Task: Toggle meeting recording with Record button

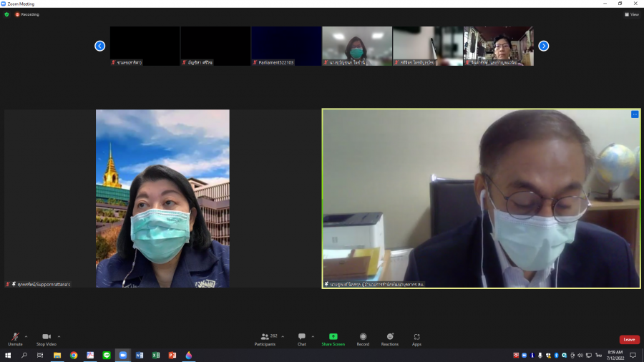Action: point(363,338)
